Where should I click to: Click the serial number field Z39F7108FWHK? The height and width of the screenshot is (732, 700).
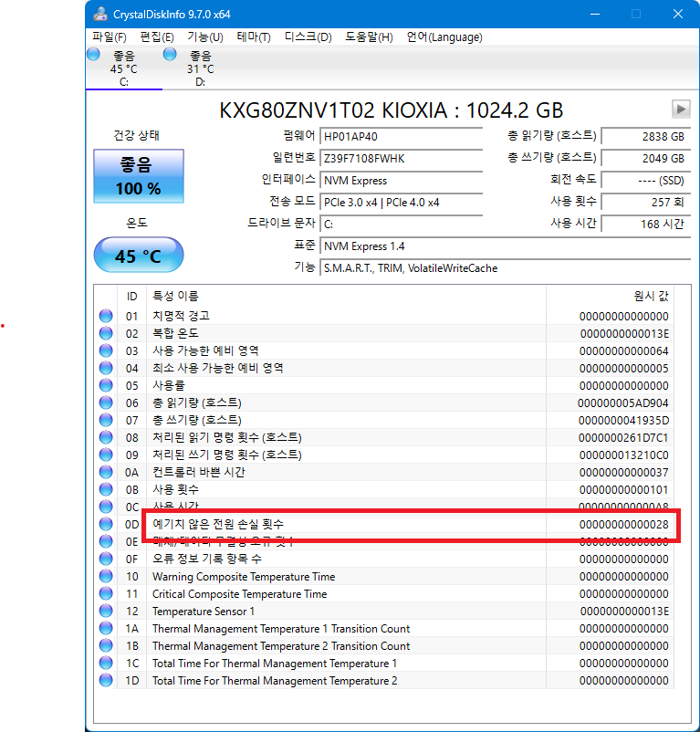coord(402,159)
